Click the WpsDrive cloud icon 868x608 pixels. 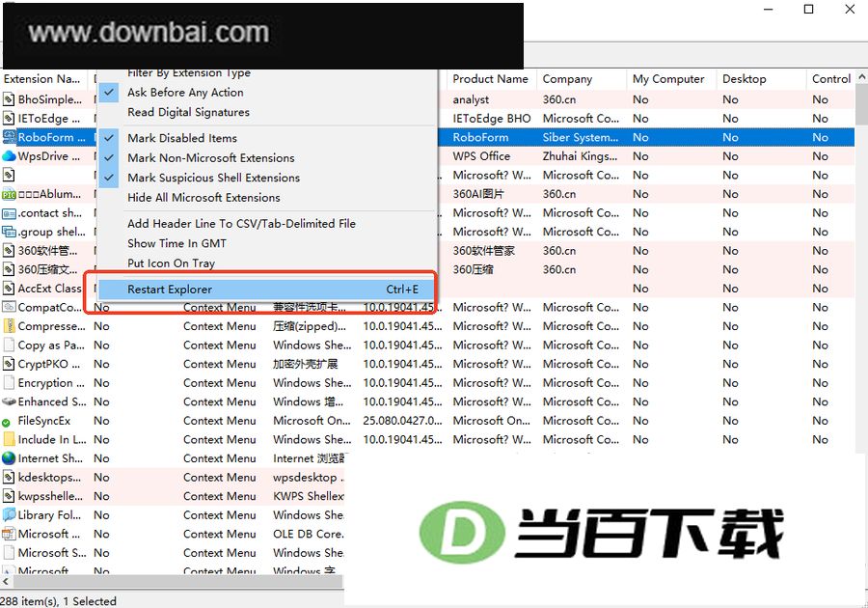point(9,156)
